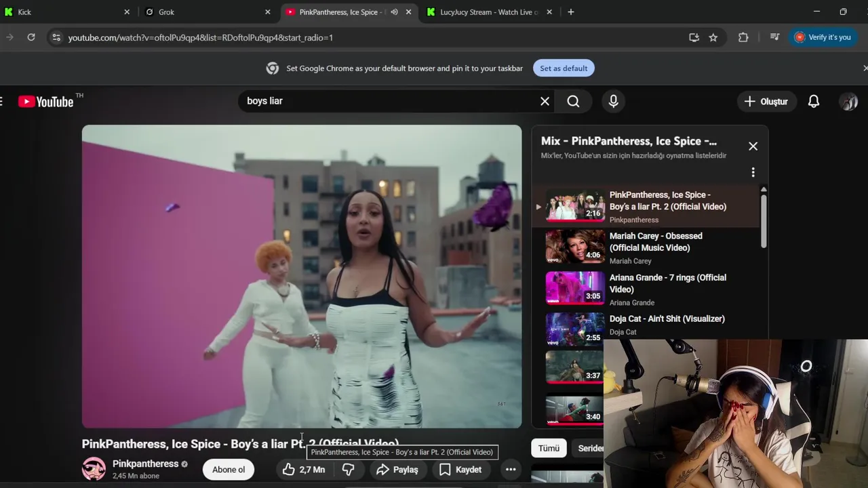Screen dimensions: 868x488
Task: Open the YouTube hamburger guide menu
Action: coord(2,102)
